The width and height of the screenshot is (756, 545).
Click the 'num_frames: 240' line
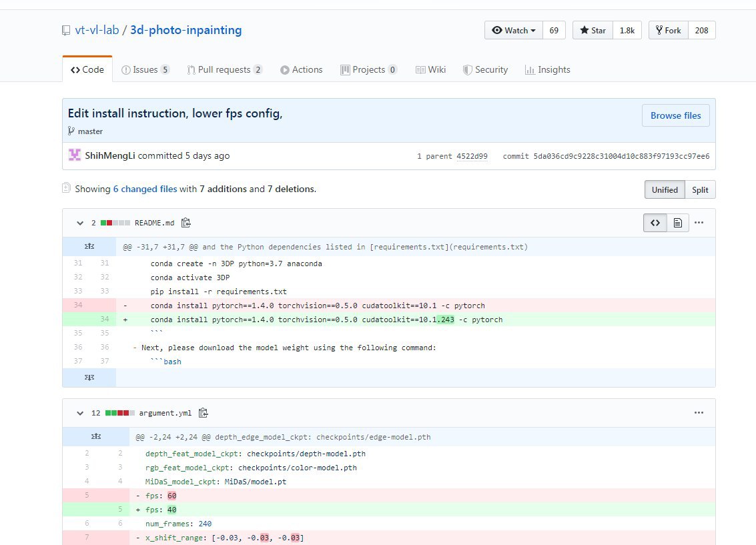tap(388, 523)
